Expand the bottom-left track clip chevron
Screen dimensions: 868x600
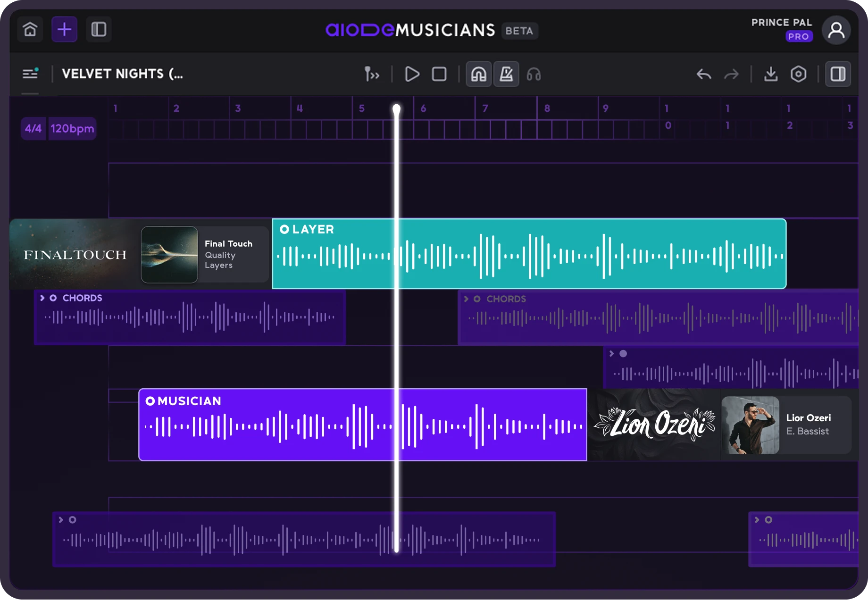click(x=61, y=520)
